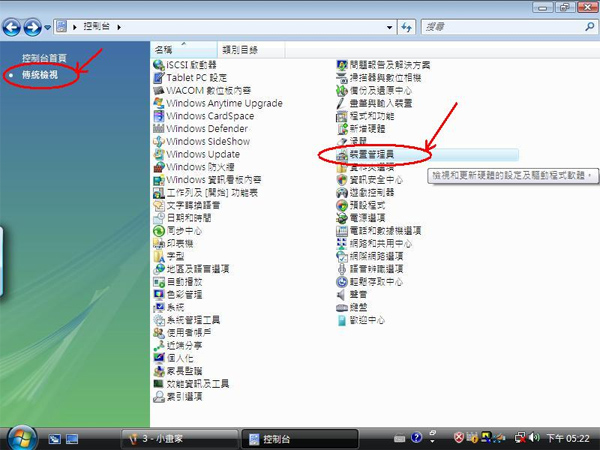
Task: Open the 聲音 speaker icon
Action: [x=342, y=295]
